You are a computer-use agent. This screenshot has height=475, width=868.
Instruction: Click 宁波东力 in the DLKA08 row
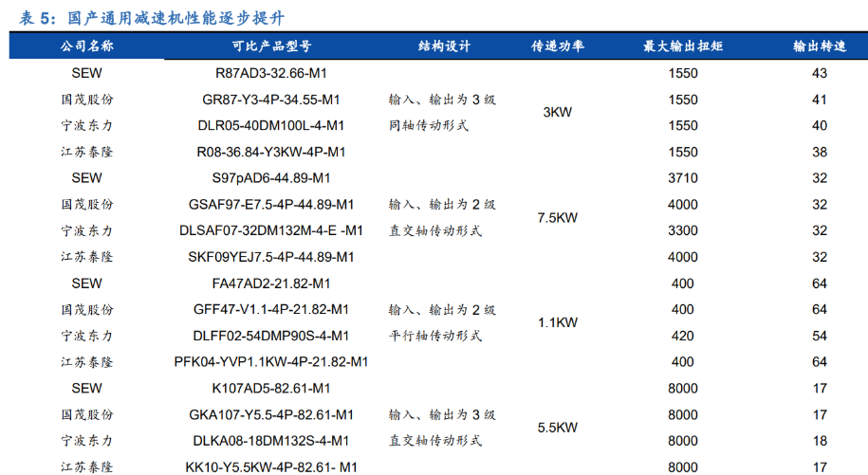click(x=87, y=441)
